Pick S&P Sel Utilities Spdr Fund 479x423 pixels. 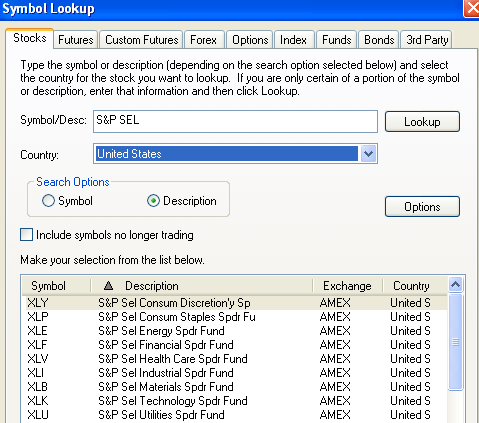tap(236, 415)
